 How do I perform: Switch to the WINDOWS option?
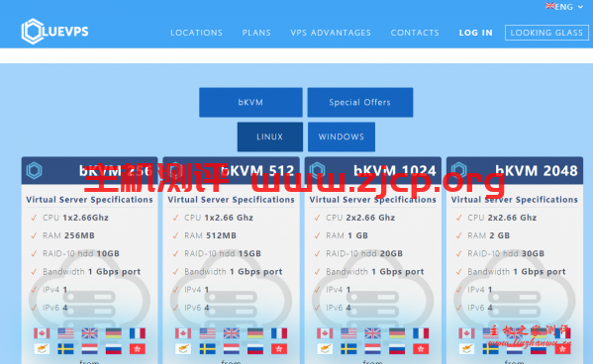point(342,136)
